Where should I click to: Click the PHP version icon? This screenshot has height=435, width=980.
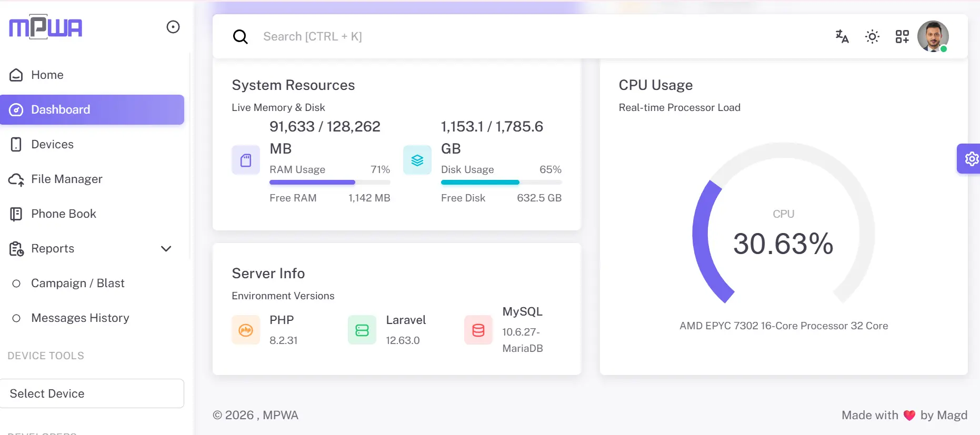[246, 330]
